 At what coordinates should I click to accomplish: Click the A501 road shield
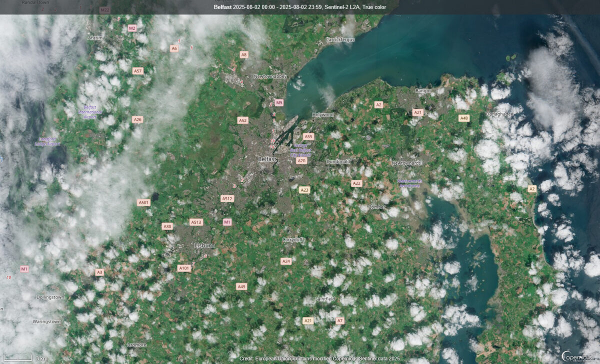click(x=143, y=202)
